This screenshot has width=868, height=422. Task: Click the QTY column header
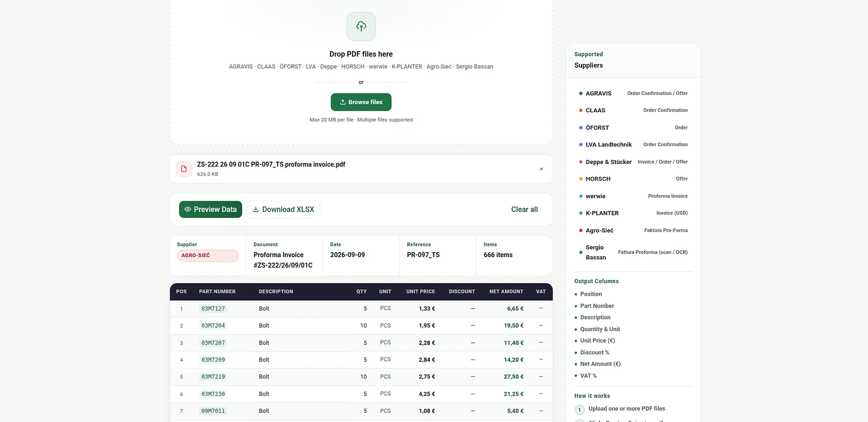click(x=361, y=292)
